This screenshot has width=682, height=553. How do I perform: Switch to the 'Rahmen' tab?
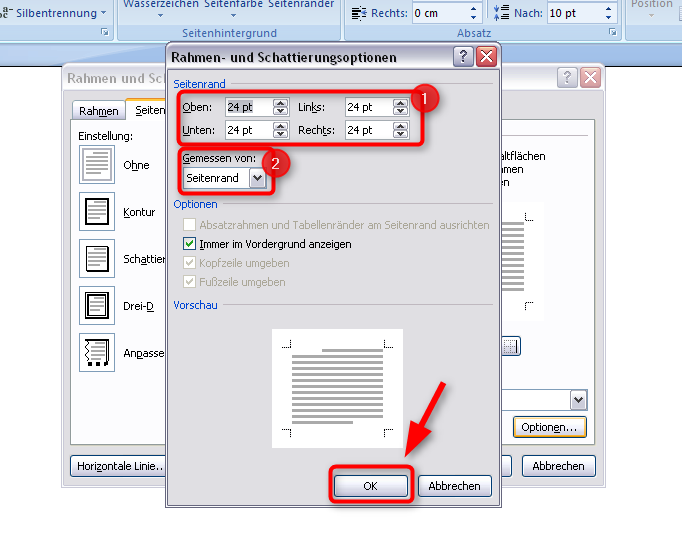click(x=99, y=111)
